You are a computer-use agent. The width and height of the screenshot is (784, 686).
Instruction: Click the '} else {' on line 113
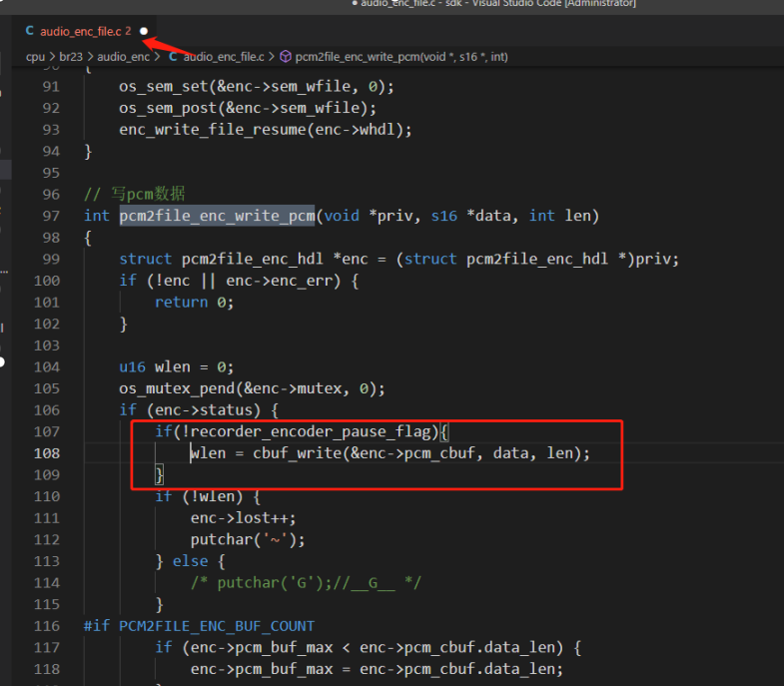(190, 561)
